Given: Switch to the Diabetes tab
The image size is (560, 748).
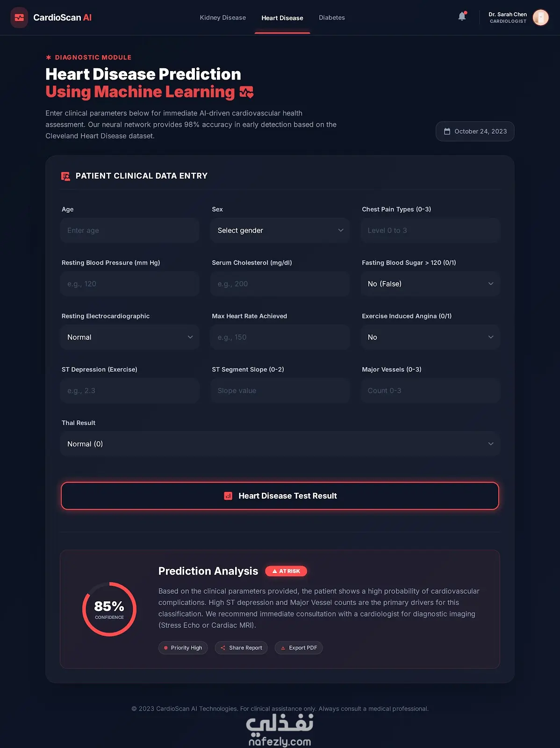Looking at the screenshot, I should (x=332, y=18).
